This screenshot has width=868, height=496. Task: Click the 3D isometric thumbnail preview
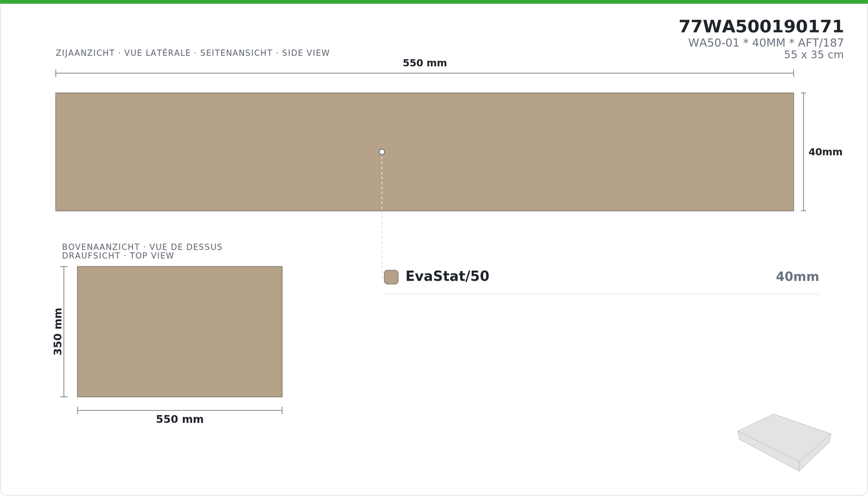(x=784, y=442)
